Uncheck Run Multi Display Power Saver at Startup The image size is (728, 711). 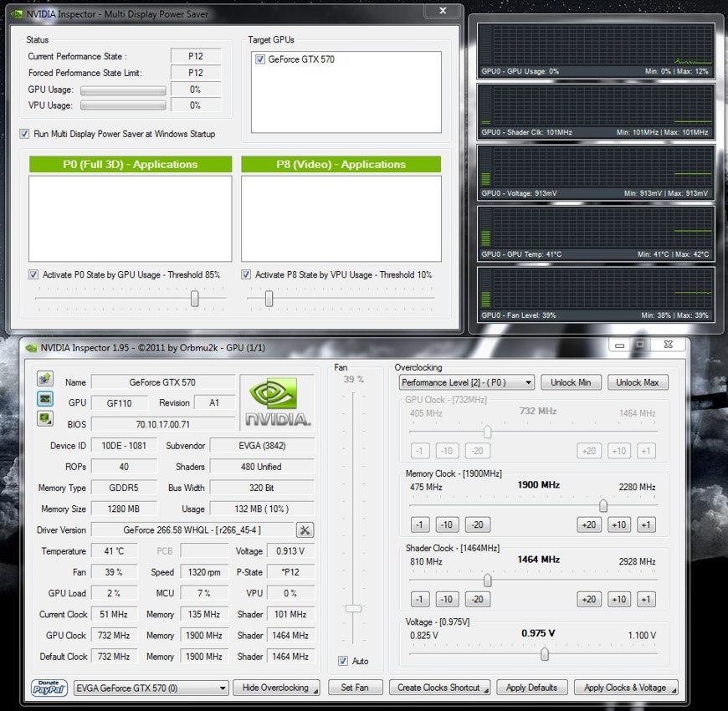[24, 134]
